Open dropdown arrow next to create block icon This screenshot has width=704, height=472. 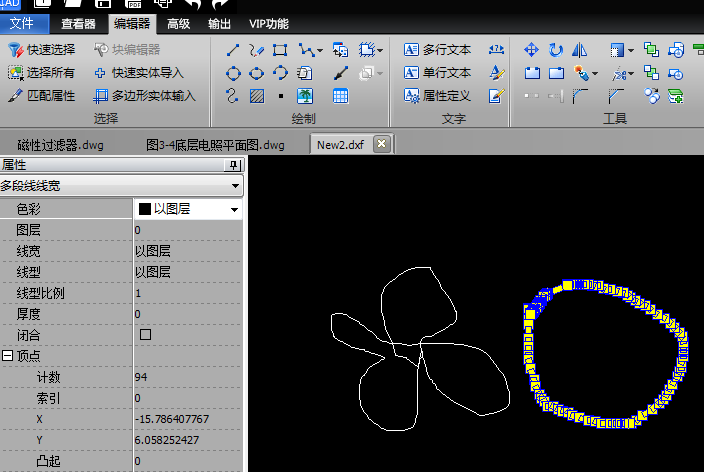tap(380, 50)
